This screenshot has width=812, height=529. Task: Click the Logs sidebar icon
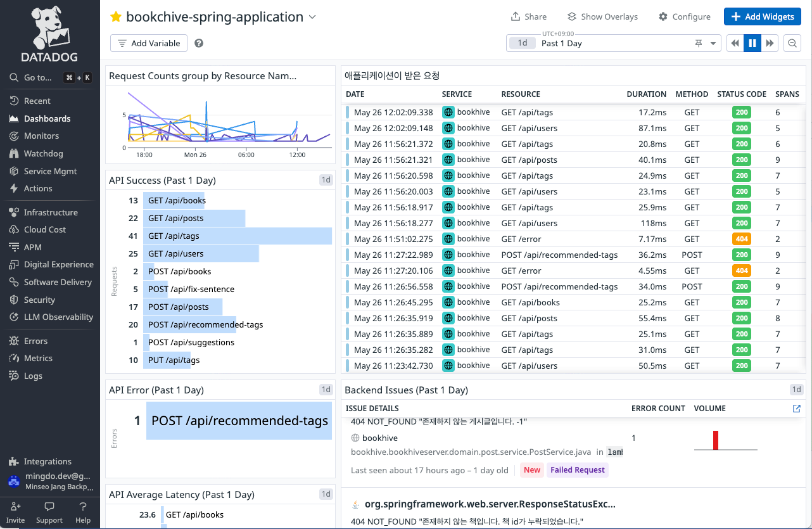coord(14,376)
